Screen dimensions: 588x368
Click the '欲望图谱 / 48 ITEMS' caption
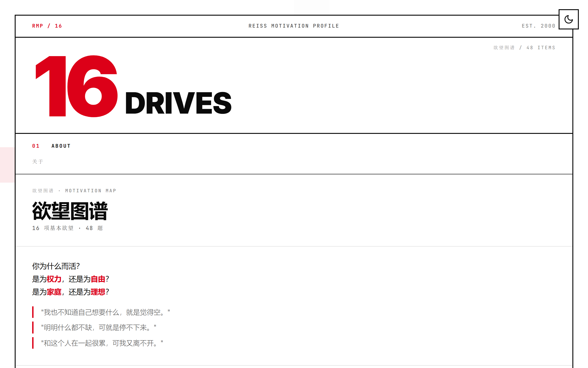click(524, 47)
